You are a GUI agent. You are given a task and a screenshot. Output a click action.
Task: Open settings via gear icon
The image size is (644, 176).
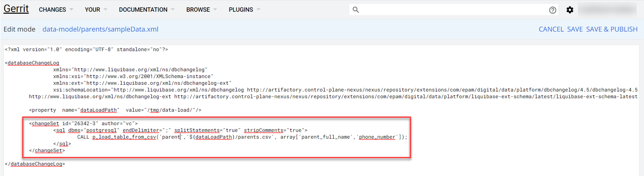pos(570,10)
